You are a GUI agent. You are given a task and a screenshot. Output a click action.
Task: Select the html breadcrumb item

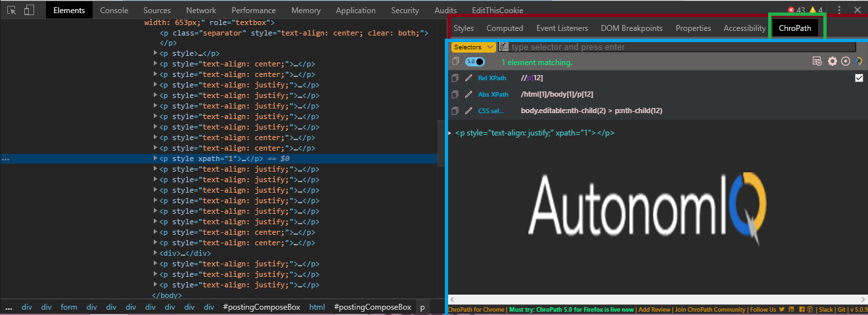[x=317, y=307]
